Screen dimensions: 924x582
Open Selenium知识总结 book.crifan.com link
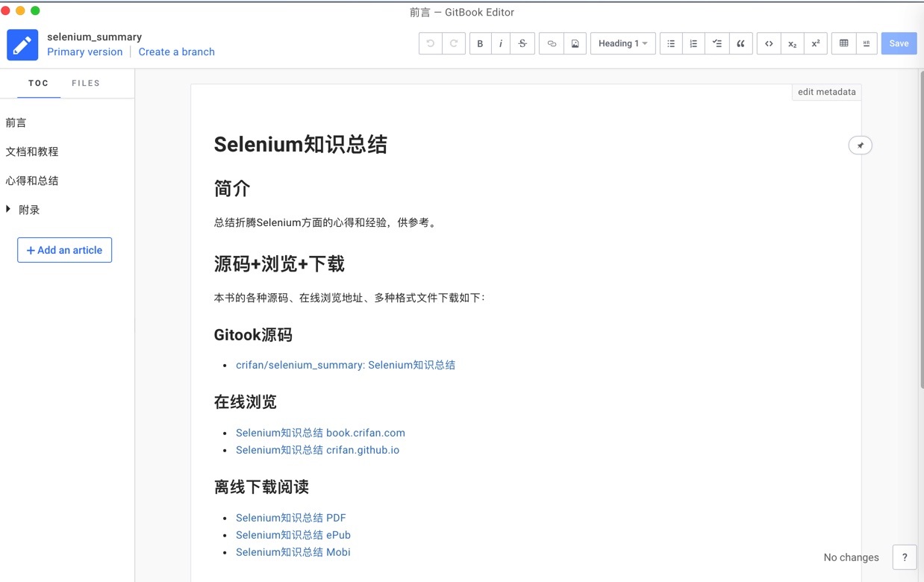coord(320,433)
